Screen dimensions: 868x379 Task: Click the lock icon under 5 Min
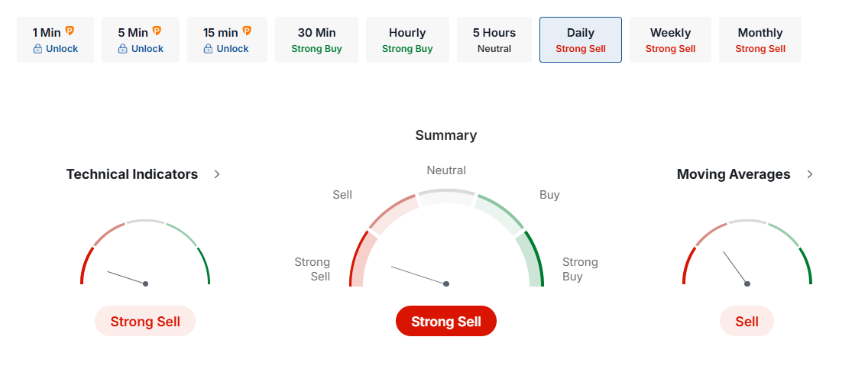click(x=122, y=49)
